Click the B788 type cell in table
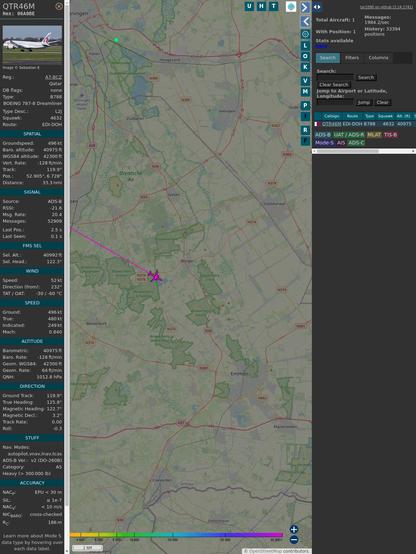 [369, 124]
